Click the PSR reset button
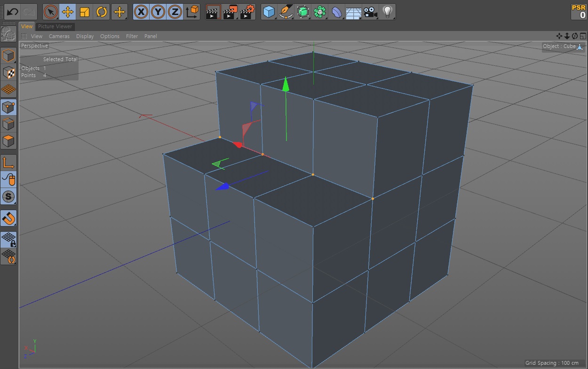 [x=579, y=12]
